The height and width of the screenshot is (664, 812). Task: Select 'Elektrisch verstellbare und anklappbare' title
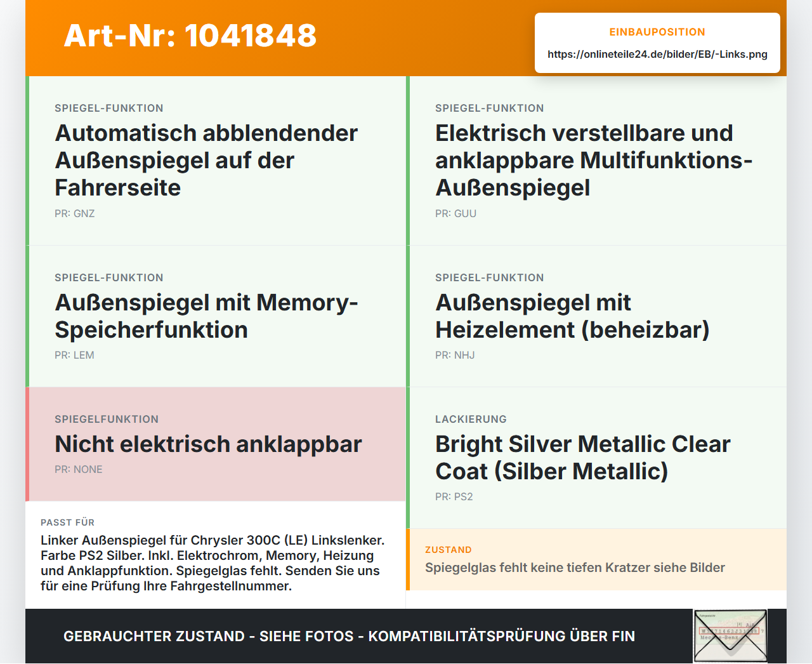(x=594, y=160)
